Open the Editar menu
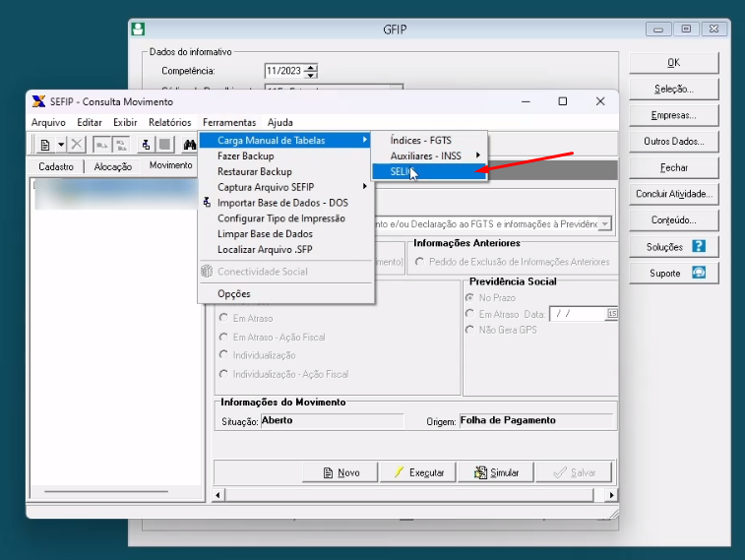Viewport: 745px width, 560px height. tap(90, 123)
